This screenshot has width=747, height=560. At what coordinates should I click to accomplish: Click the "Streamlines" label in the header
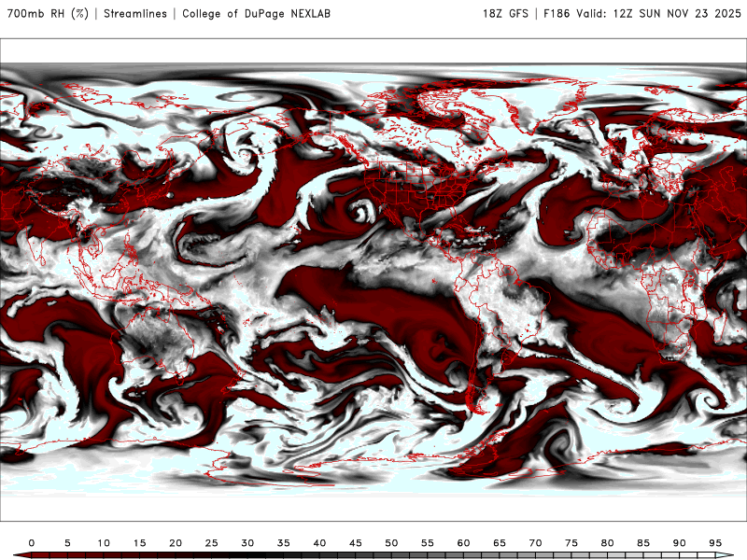click(x=135, y=13)
